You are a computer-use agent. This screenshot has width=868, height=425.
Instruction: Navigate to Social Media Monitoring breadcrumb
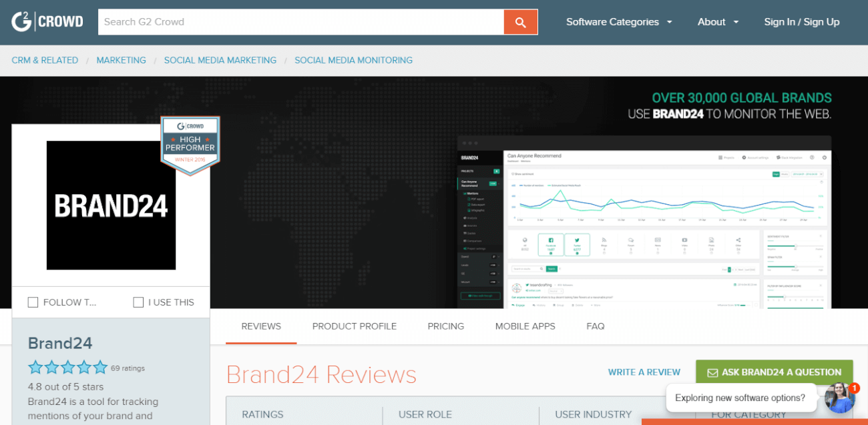click(353, 60)
